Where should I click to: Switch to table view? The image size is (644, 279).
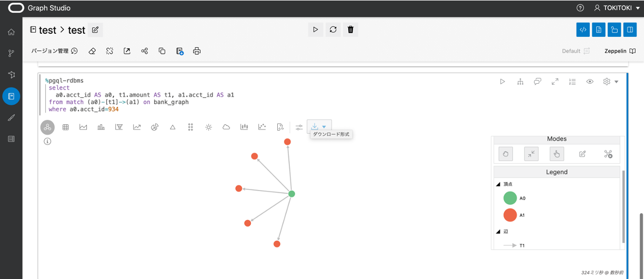(66, 127)
